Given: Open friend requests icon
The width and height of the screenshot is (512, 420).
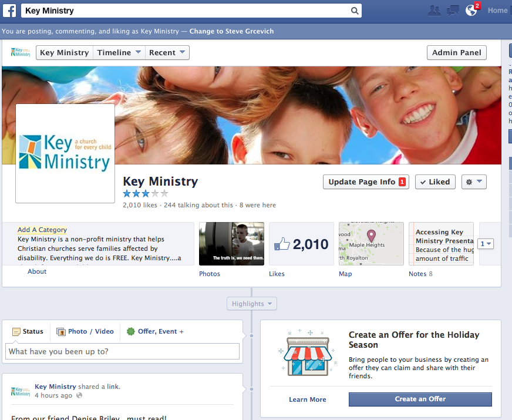Looking at the screenshot, I should click(x=434, y=11).
